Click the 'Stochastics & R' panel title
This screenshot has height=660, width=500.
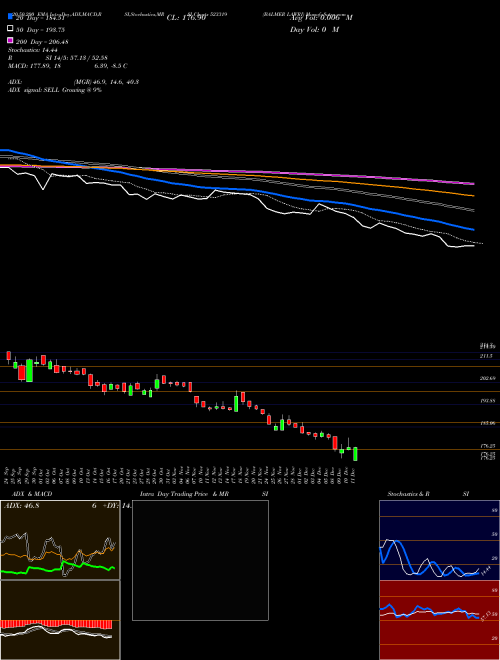(408, 494)
